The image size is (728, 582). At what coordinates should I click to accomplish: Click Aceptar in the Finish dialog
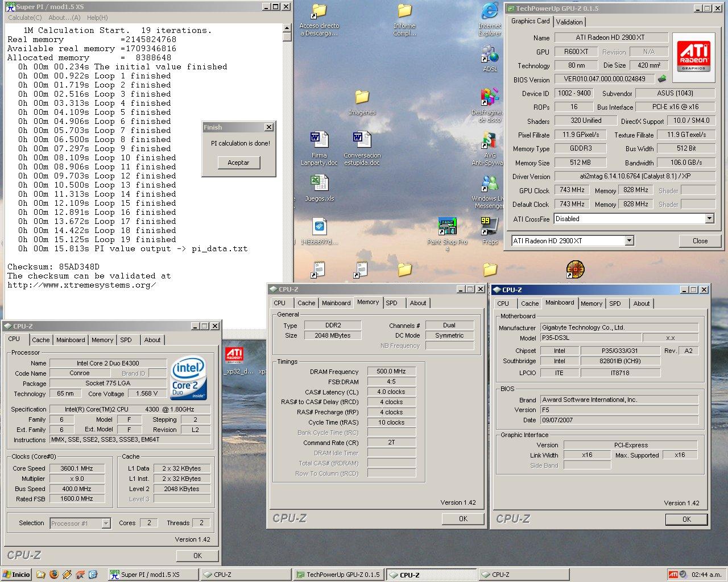(238, 163)
